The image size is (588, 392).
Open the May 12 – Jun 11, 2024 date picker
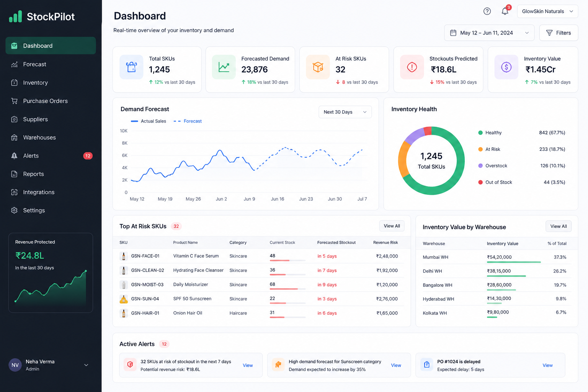click(x=489, y=33)
